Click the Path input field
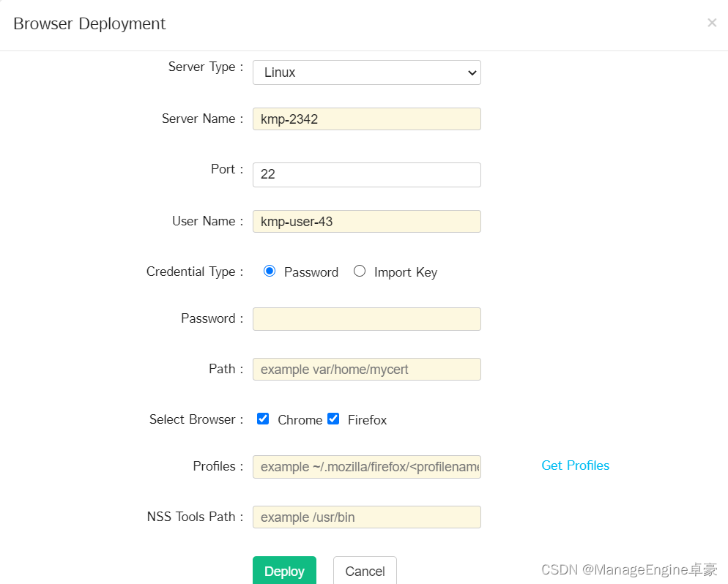 367,370
